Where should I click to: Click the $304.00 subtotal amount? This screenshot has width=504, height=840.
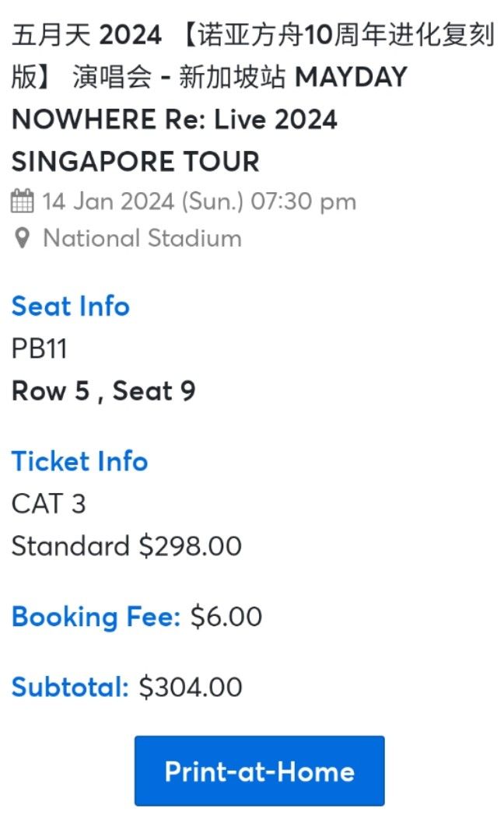[189, 687]
